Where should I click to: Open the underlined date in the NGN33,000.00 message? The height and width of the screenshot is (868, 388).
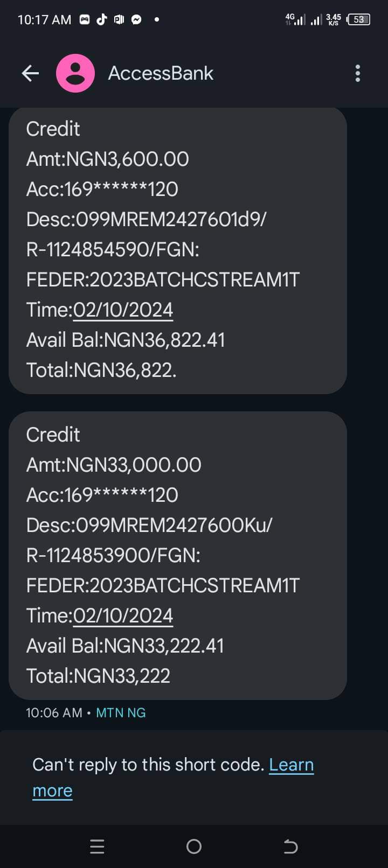tap(123, 616)
